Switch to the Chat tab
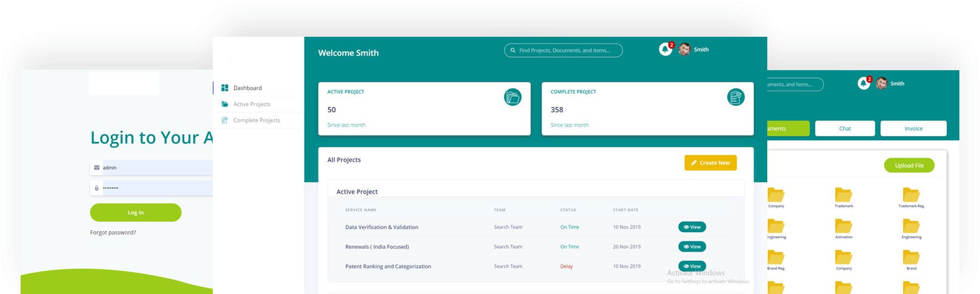The width and height of the screenshot is (980, 294). point(845,129)
